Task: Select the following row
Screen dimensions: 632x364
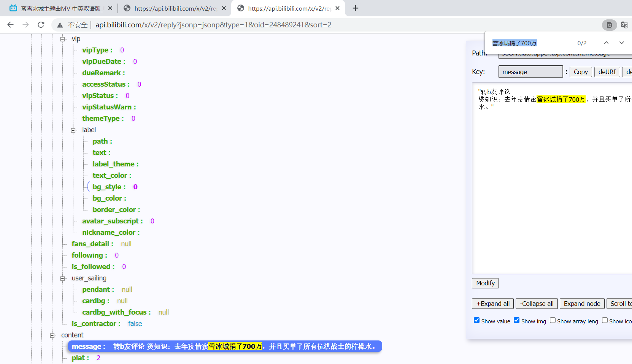Action: click(95, 255)
